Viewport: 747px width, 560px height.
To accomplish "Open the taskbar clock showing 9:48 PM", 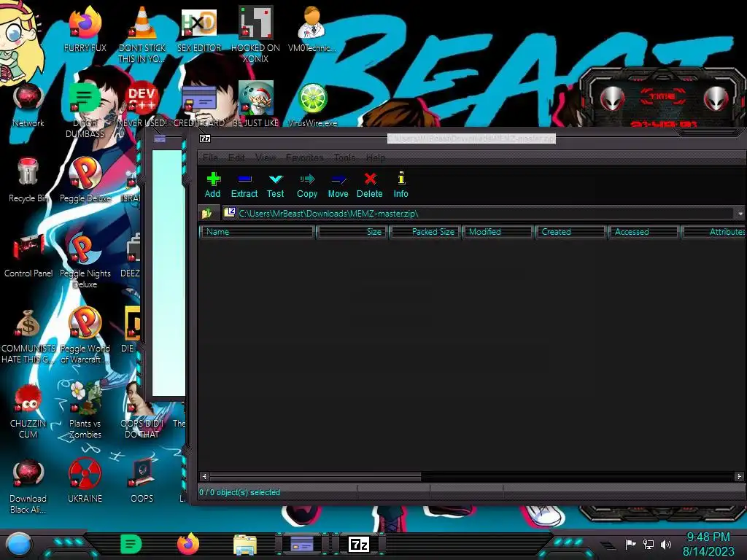I will tap(708, 544).
